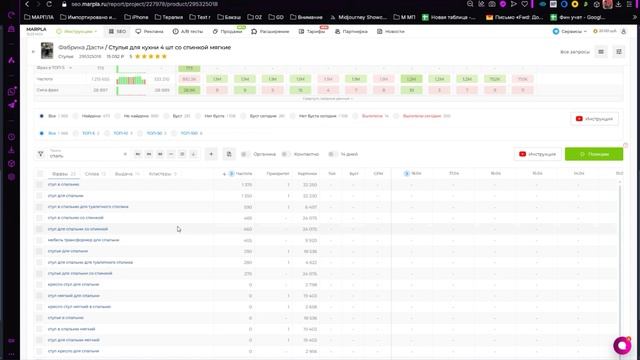Viewport: 640px width, 360px height.
Task: Click the Новости icon in navigation
Action: 380,31
